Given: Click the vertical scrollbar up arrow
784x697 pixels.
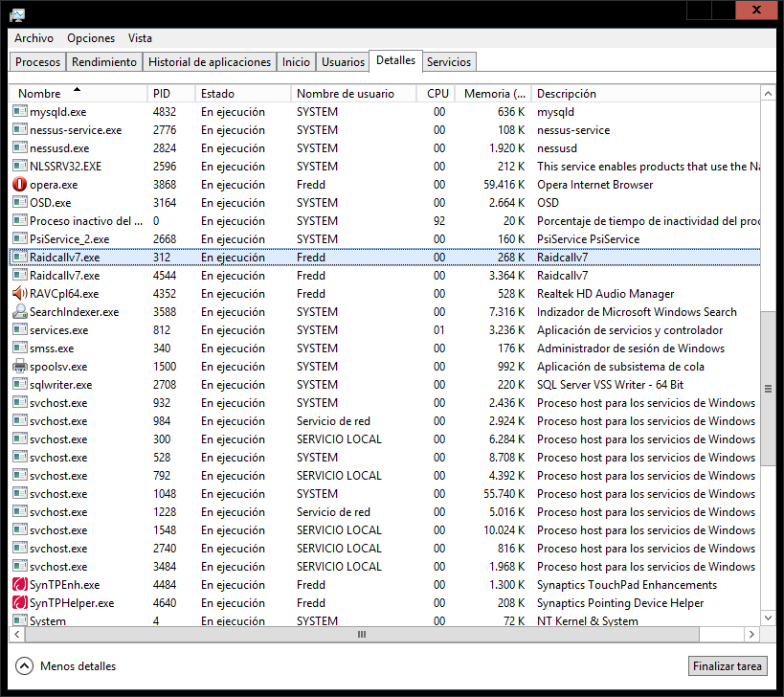Looking at the screenshot, I should tap(768, 94).
